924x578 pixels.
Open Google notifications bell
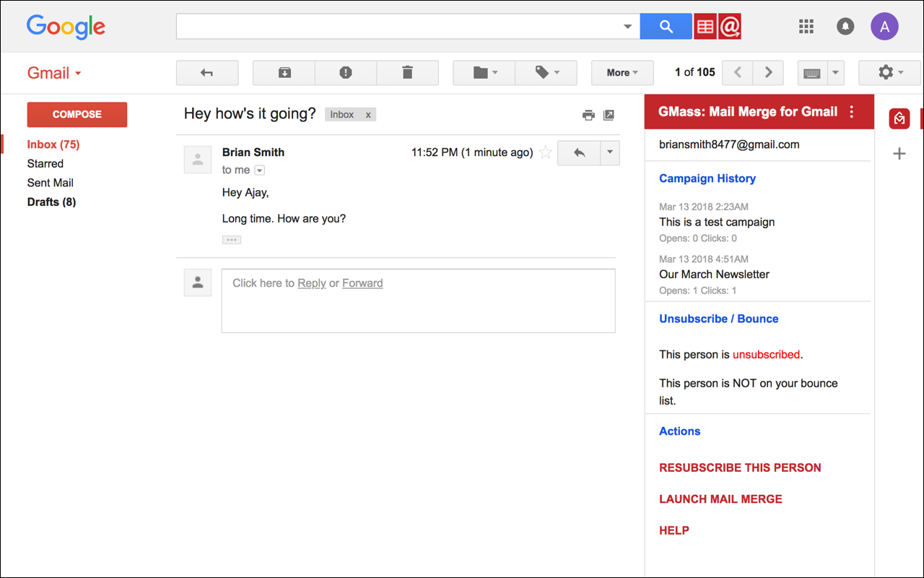pyautogui.click(x=845, y=27)
